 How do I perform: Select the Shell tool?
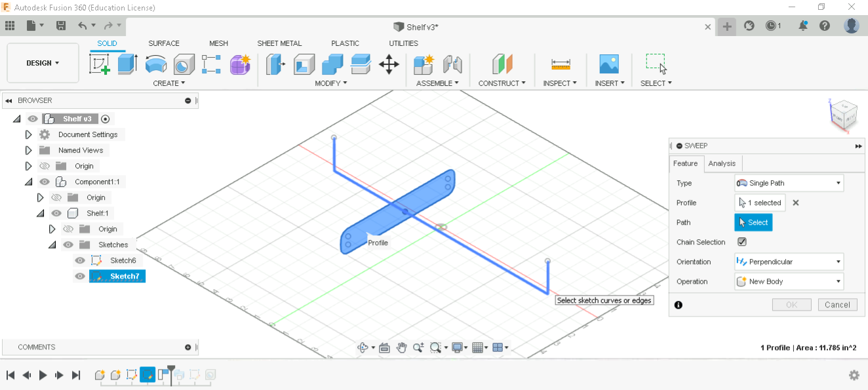[x=304, y=64]
